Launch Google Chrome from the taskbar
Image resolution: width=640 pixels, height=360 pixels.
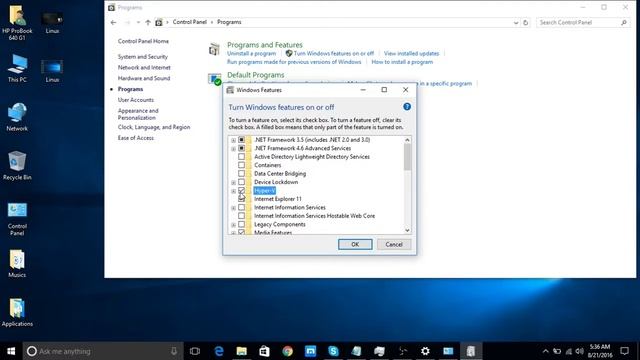pos(287,351)
